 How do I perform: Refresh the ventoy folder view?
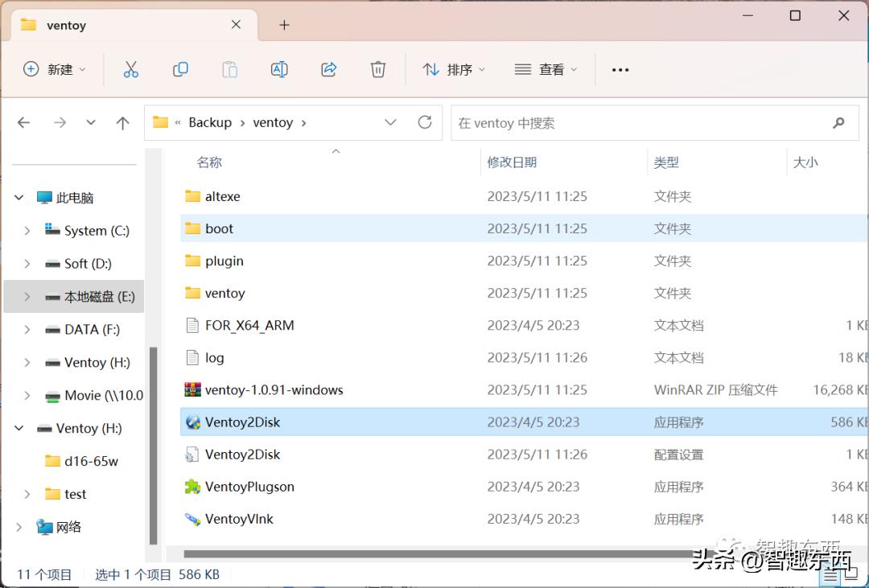coord(425,122)
